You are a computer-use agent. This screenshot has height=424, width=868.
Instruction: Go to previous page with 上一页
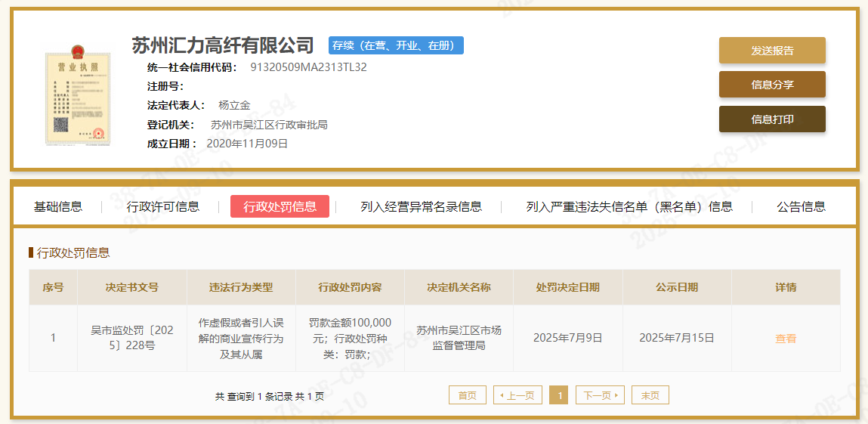click(517, 395)
